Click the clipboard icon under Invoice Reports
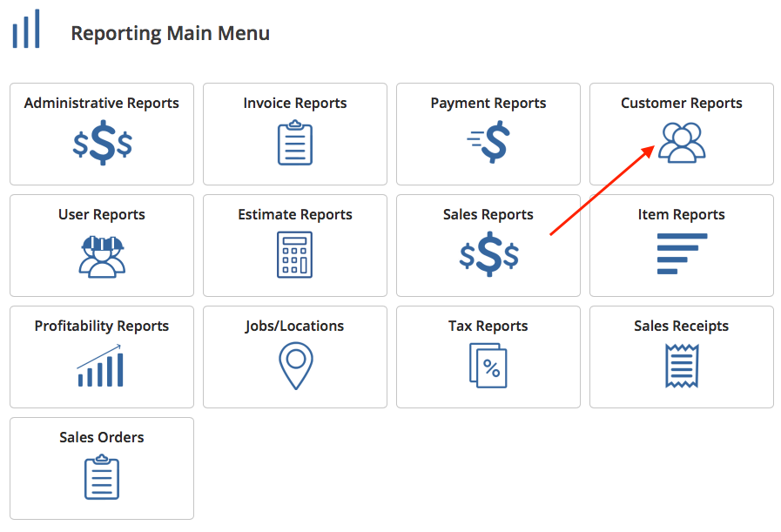Image resolution: width=781 pixels, height=532 pixels. [x=295, y=144]
